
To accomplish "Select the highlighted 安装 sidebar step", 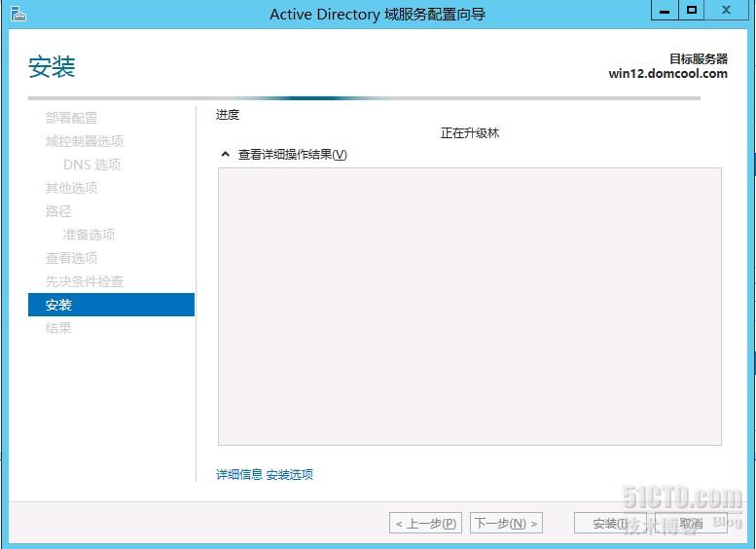I will [111, 305].
